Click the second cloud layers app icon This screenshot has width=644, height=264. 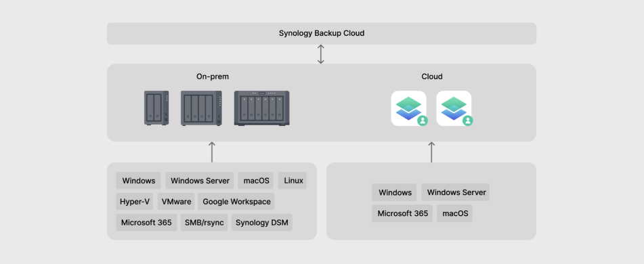click(x=454, y=108)
